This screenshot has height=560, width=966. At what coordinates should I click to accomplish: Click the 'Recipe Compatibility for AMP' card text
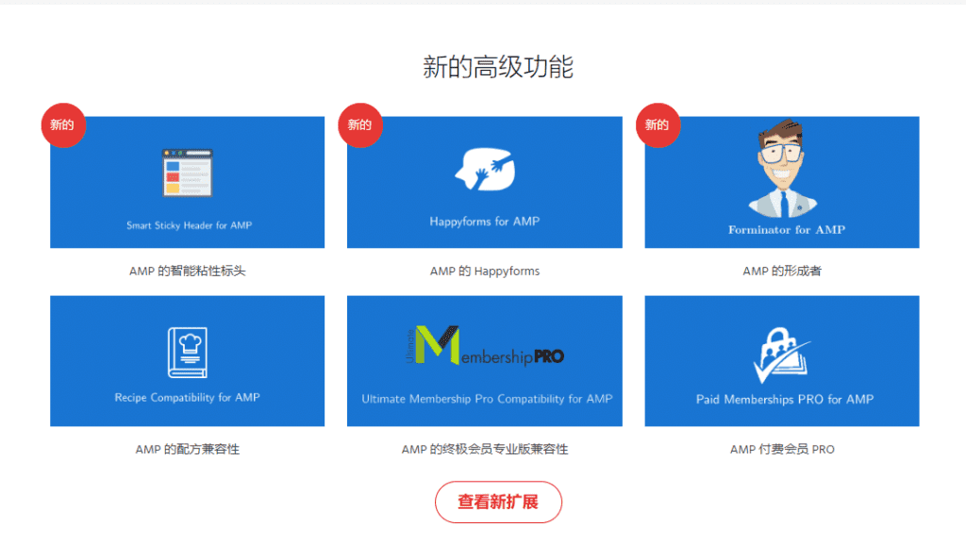[x=188, y=398]
